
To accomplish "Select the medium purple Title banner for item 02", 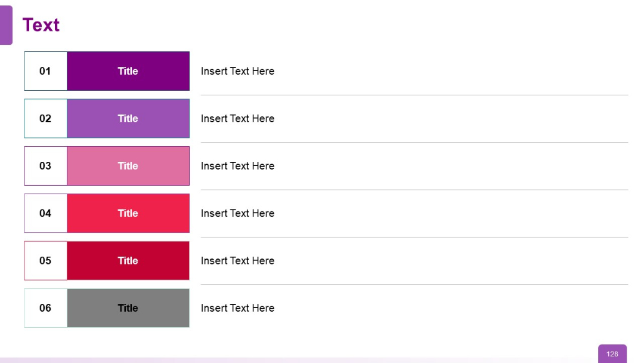I will pos(128,118).
